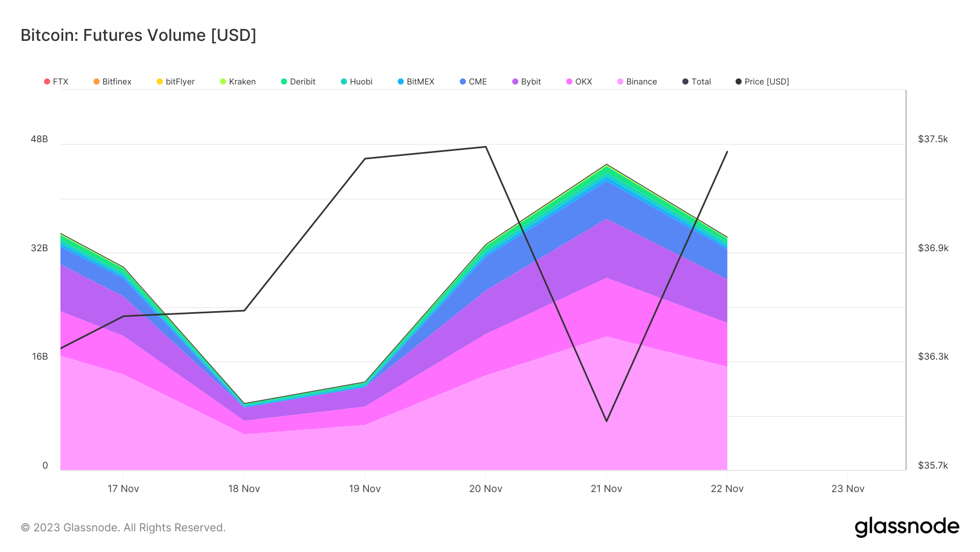
Task: Click the OKX legend color dot
Action: click(569, 82)
